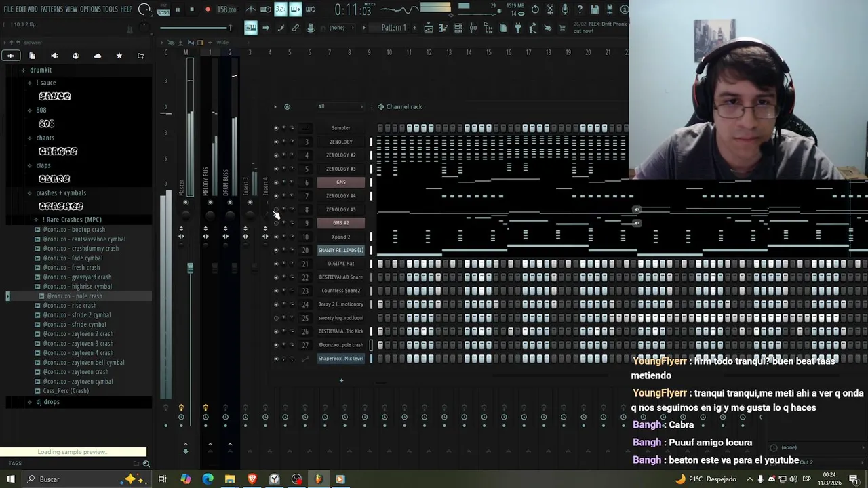This screenshot has height=488, width=868.
Task: Open the ZENOLOGY #2 channel button
Action: (x=341, y=155)
